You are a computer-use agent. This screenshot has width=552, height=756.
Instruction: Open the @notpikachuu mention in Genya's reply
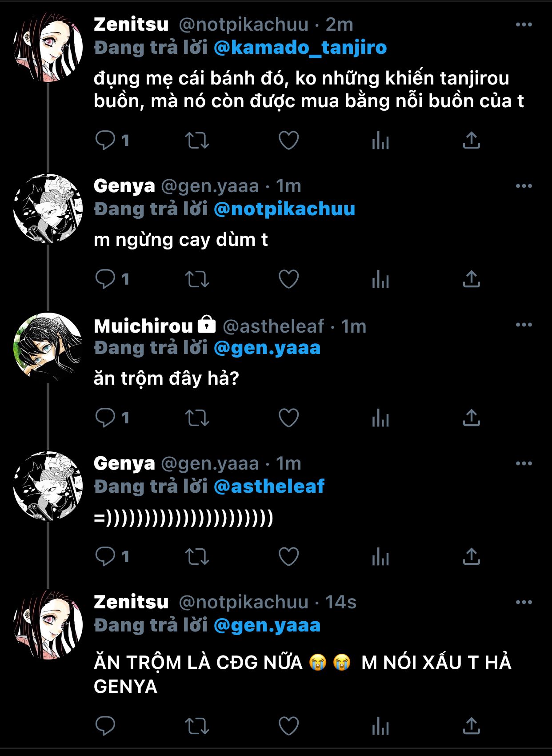point(284,209)
